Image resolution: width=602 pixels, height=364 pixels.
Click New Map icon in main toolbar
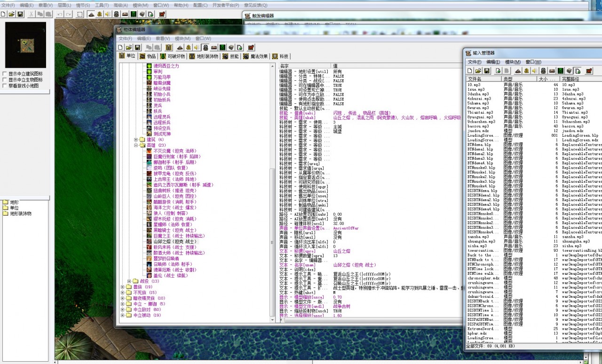(3, 14)
